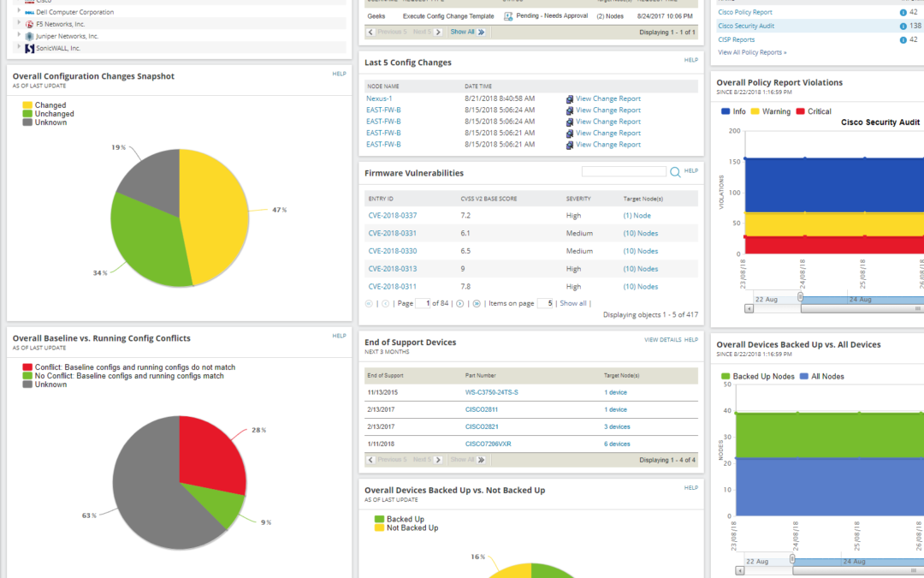Click the Items on page field

pyautogui.click(x=545, y=304)
